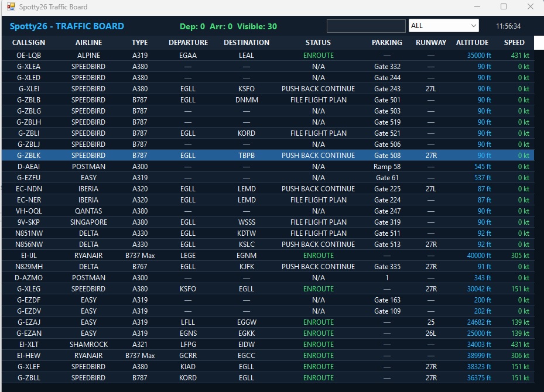
Task: Click Ramp 58 parking cell
Action: 387,166
